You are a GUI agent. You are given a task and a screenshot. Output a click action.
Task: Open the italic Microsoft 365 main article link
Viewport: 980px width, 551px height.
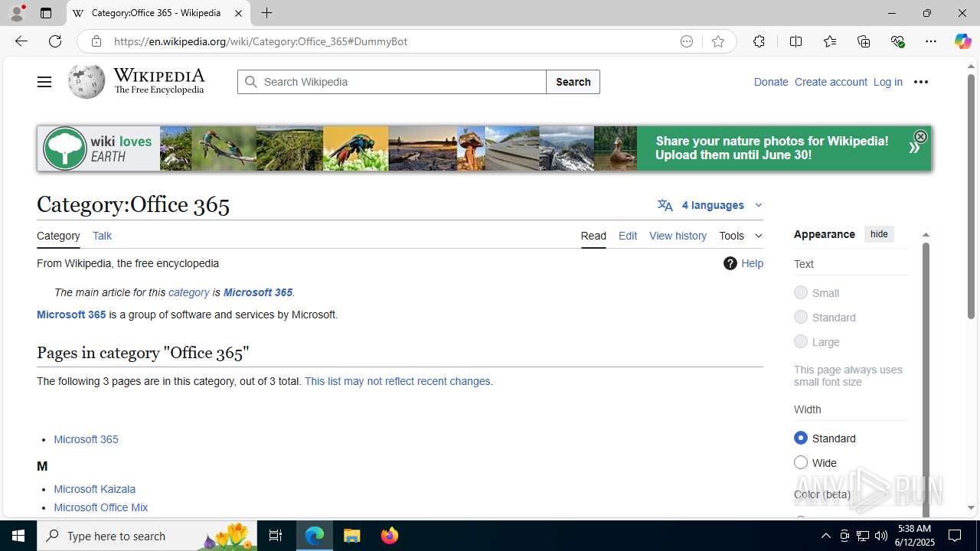click(258, 292)
